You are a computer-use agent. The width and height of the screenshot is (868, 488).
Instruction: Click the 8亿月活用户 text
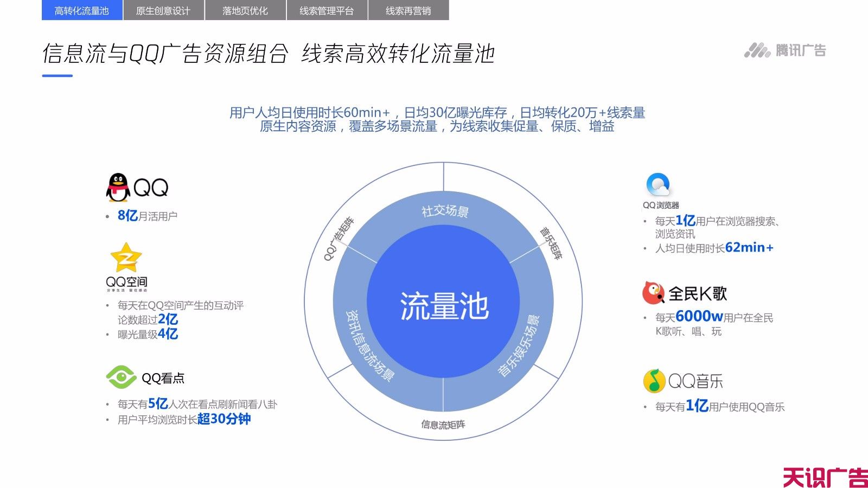(x=148, y=216)
